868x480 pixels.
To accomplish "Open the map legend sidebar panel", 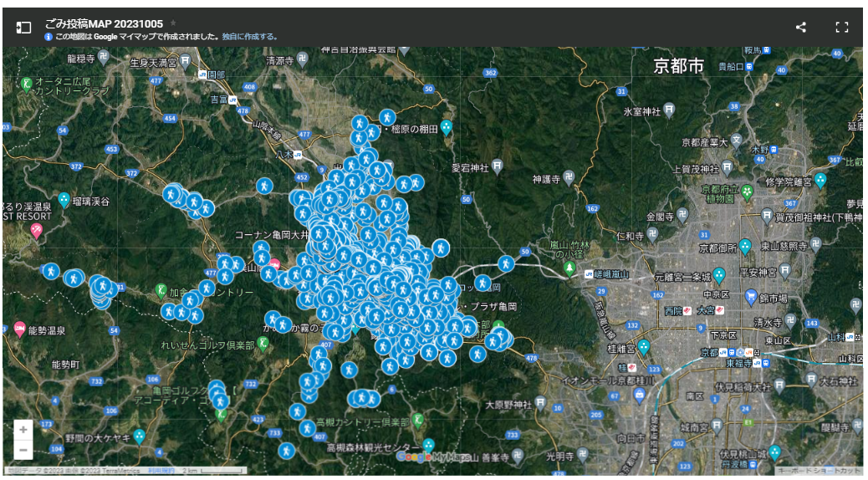I will coord(23,27).
